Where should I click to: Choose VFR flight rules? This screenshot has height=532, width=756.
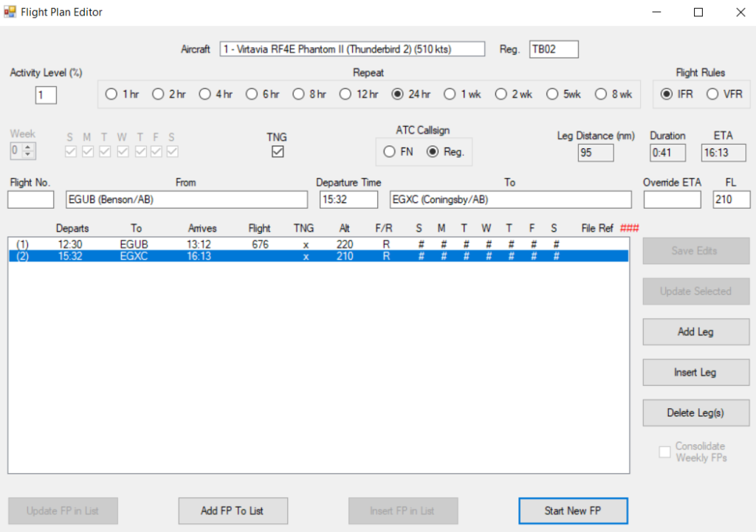point(713,94)
